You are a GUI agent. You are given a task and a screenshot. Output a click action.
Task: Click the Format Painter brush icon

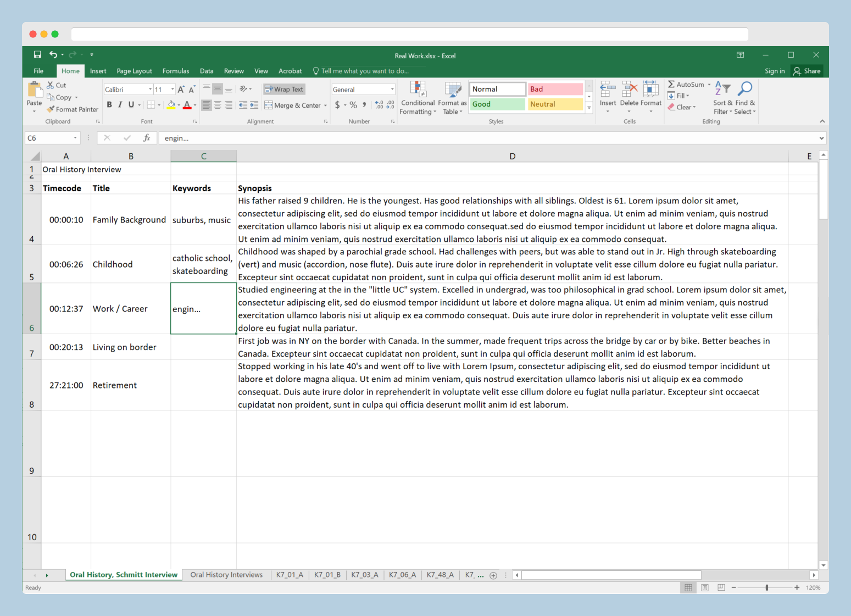tap(51, 109)
